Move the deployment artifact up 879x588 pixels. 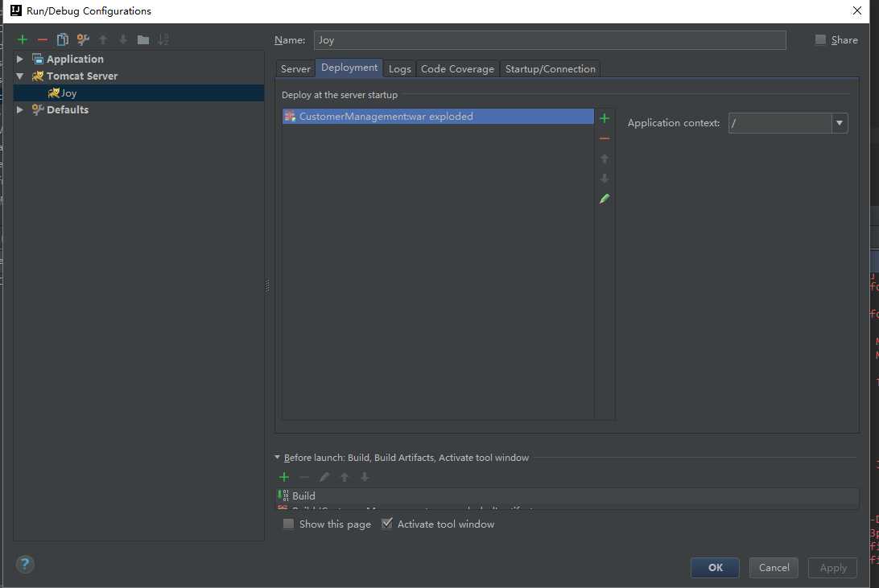click(x=605, y=158)
